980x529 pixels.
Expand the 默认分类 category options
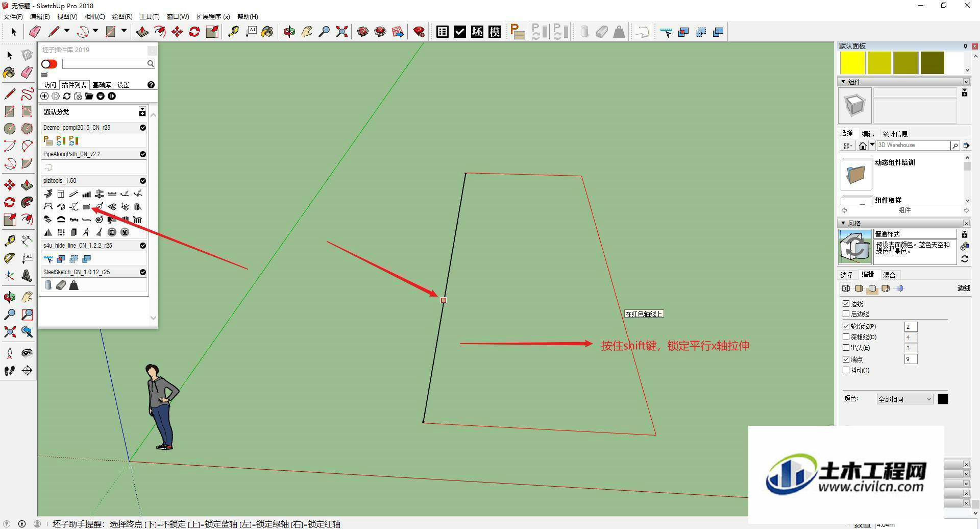[x=142, y=112]
